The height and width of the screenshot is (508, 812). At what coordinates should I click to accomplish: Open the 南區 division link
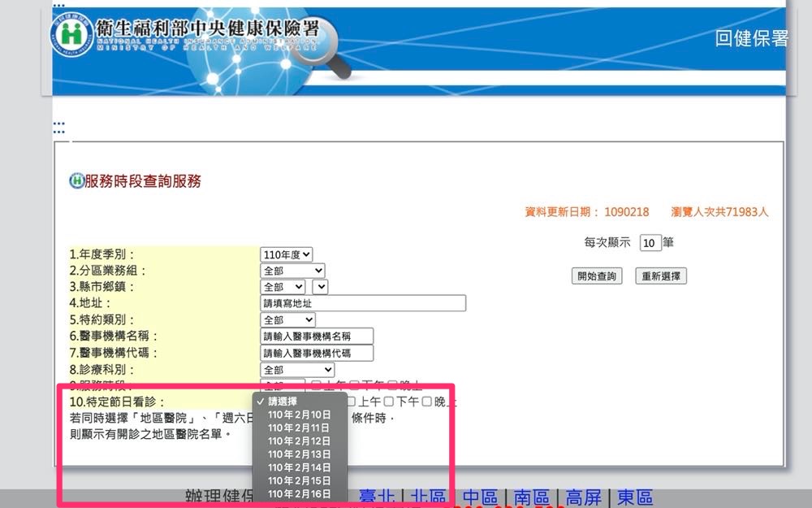click(x=532, y=497)
